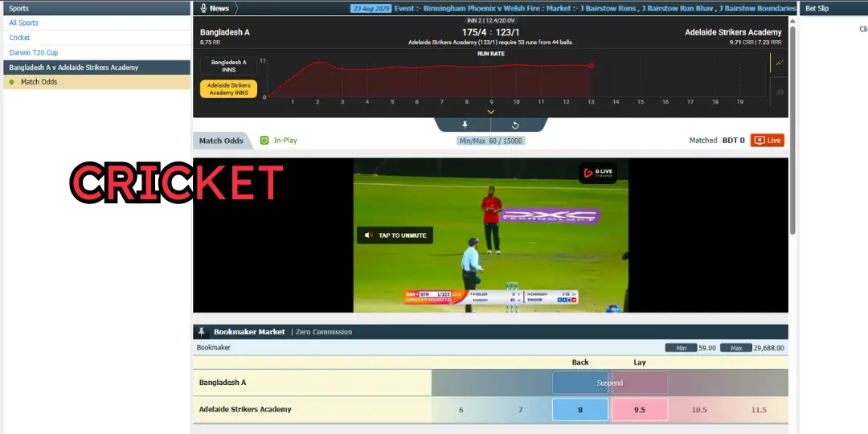The width and height of the screenshot is (868, 434).
Task: Pin the Bookmaker Market section
Action: [201, 332]
